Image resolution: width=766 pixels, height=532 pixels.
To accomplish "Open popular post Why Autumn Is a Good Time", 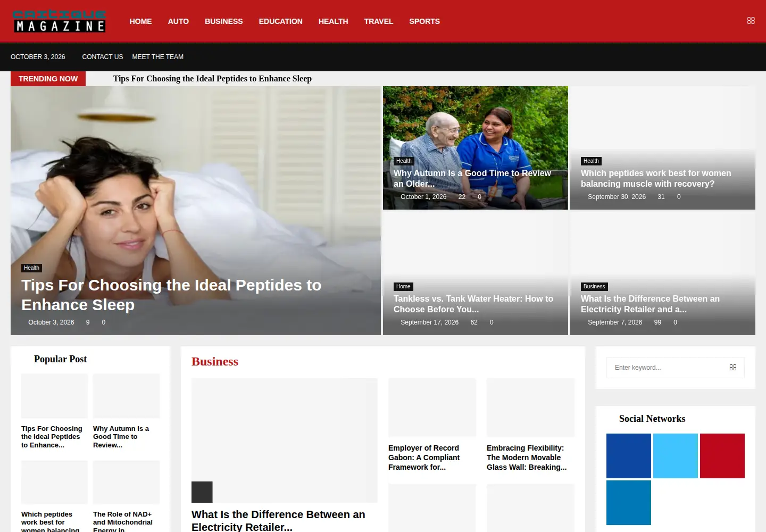I will [121, 437].
